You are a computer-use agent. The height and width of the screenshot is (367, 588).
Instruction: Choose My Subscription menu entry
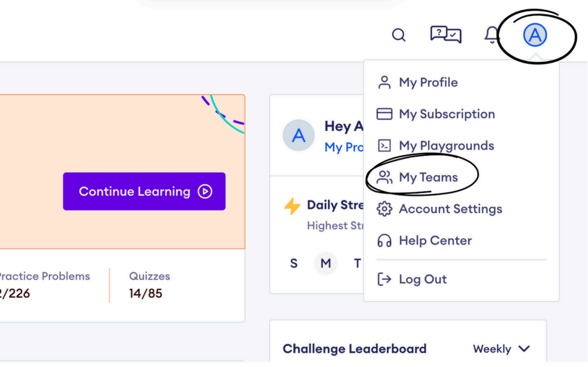[x=446, y=114]
